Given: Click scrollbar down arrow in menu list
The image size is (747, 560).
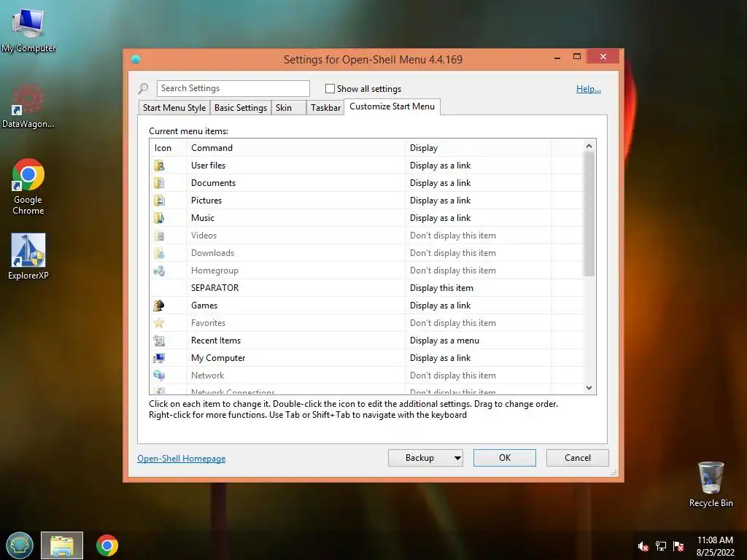Looking at the screenshot, I should coord(589,388).
